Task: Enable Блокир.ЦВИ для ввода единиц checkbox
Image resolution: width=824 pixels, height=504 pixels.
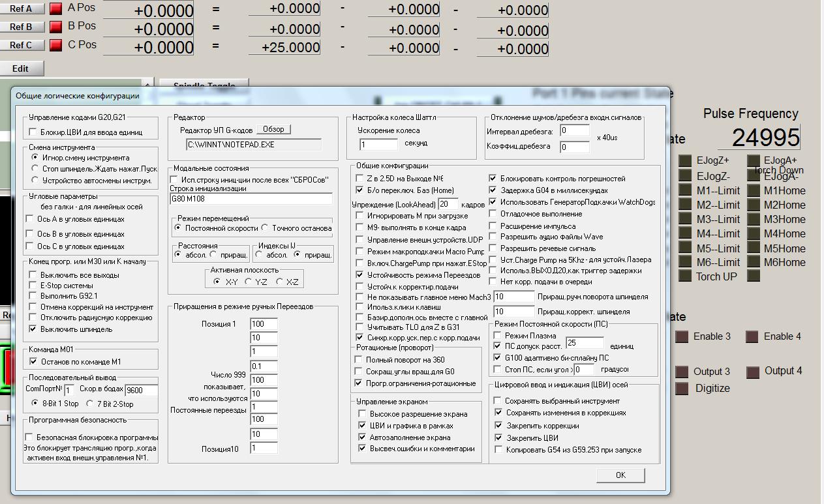Action: (x=33, y=132)
